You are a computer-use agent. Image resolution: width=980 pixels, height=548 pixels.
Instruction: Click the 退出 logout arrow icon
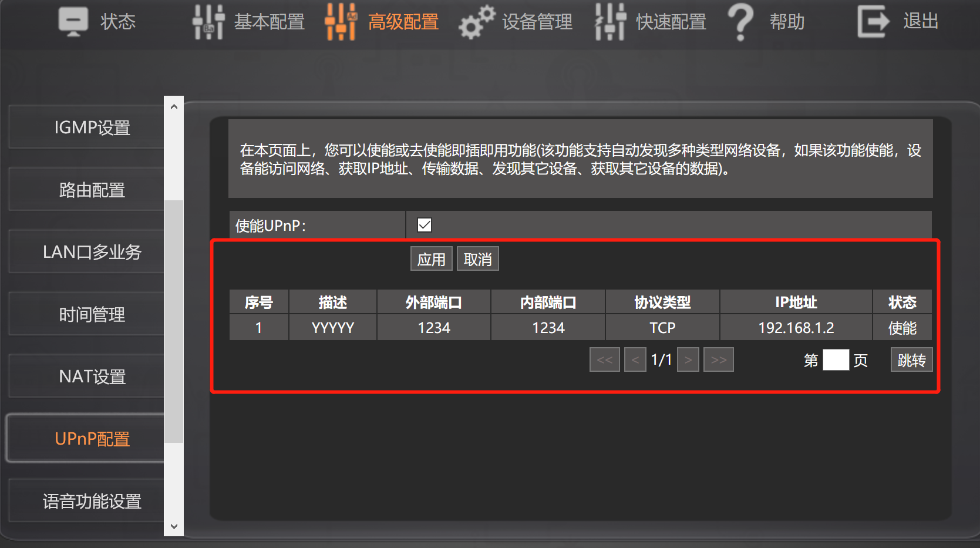873,22
